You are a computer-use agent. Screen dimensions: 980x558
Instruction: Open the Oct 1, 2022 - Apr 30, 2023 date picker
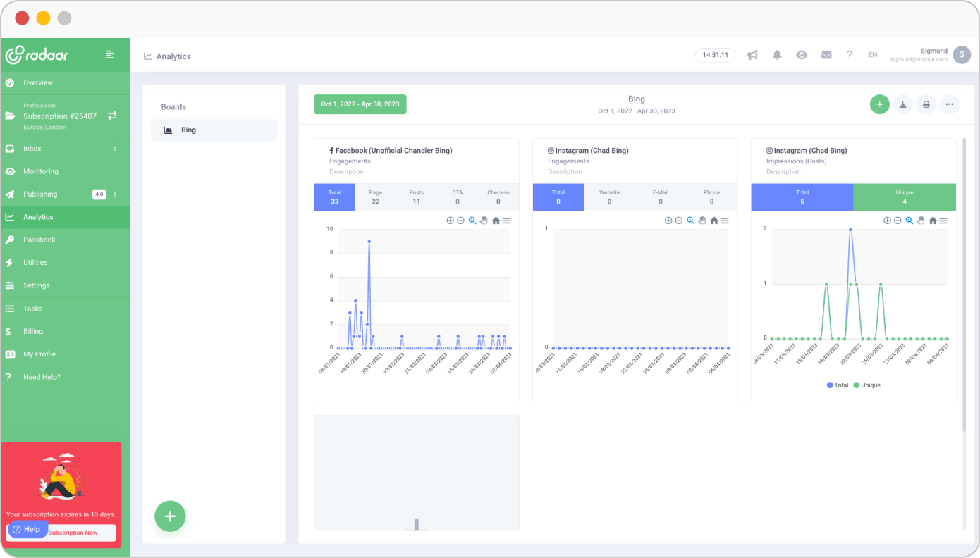pos(360,104)
